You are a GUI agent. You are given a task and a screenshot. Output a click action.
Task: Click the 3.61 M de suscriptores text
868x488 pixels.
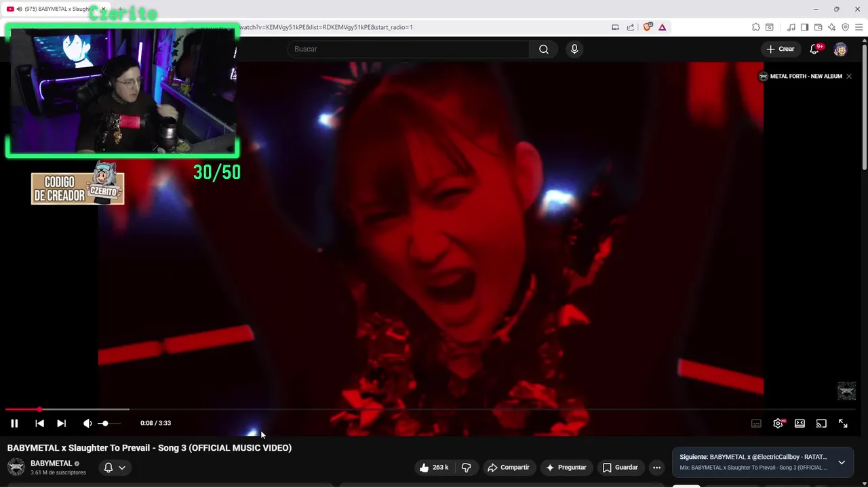[58, 472]
